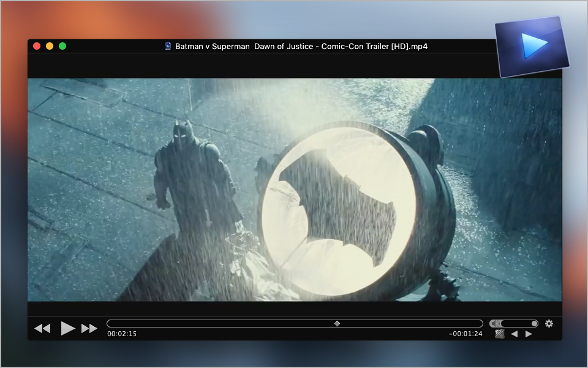
Task: Click the fast-forward double-arrow button
Action: coord(89,329)
